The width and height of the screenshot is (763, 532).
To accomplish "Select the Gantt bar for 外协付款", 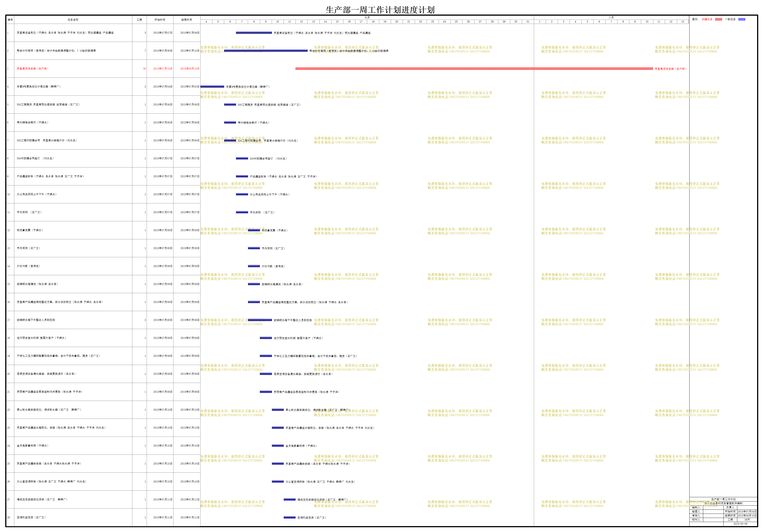I will click(254, 266).
